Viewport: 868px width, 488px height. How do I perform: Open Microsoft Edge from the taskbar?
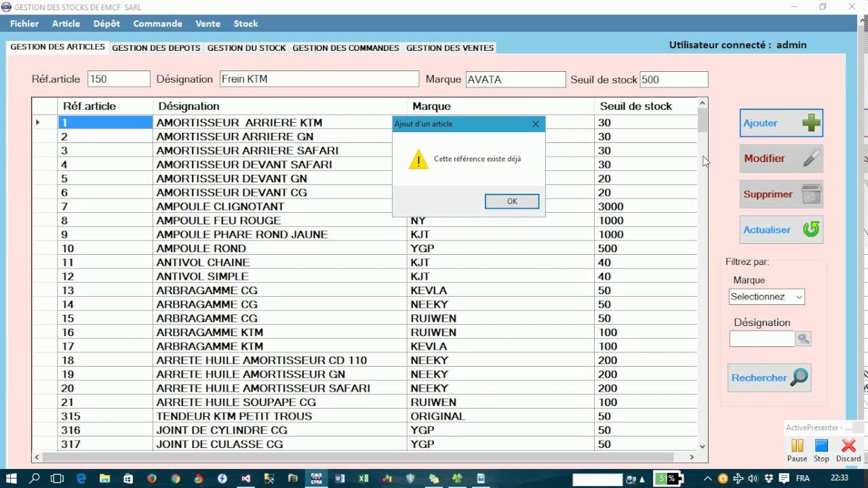[81, 479]
